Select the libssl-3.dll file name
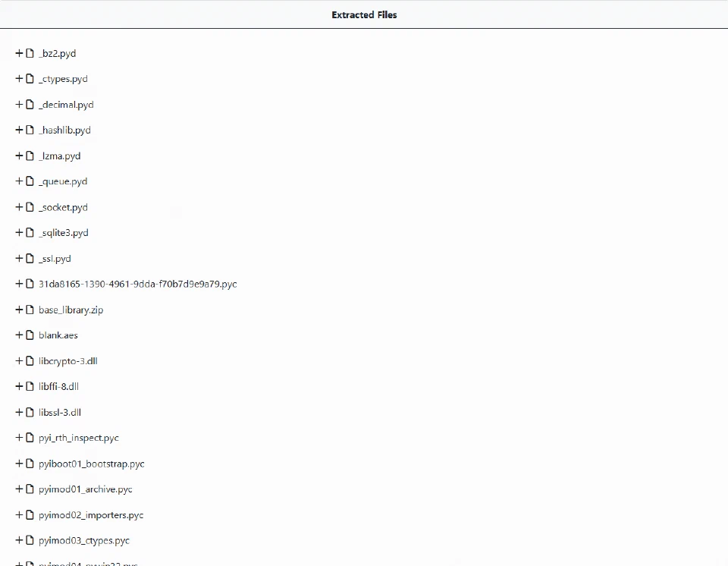 (60, 413)
